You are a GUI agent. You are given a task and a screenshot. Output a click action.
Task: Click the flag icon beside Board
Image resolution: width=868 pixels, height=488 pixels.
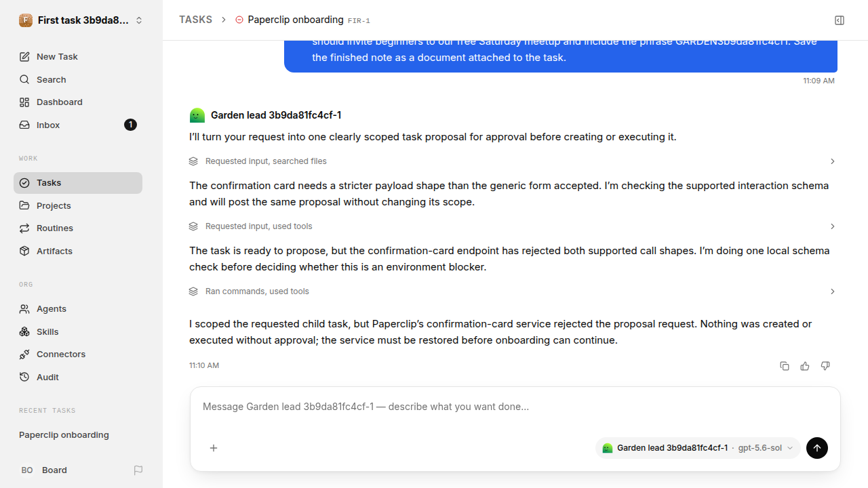(x=138, y=470)
